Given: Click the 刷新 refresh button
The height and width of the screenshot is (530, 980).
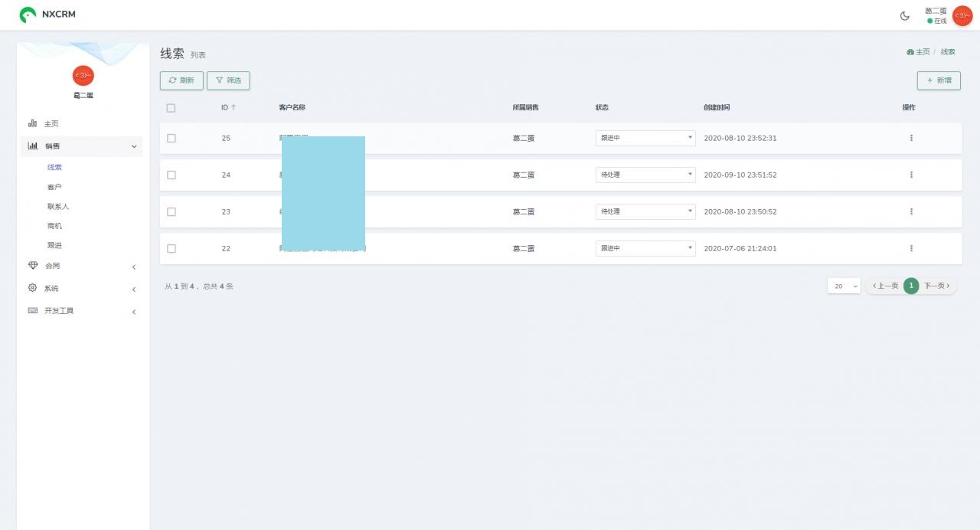Looking at the screenshot, I should (x=181, y=80).
